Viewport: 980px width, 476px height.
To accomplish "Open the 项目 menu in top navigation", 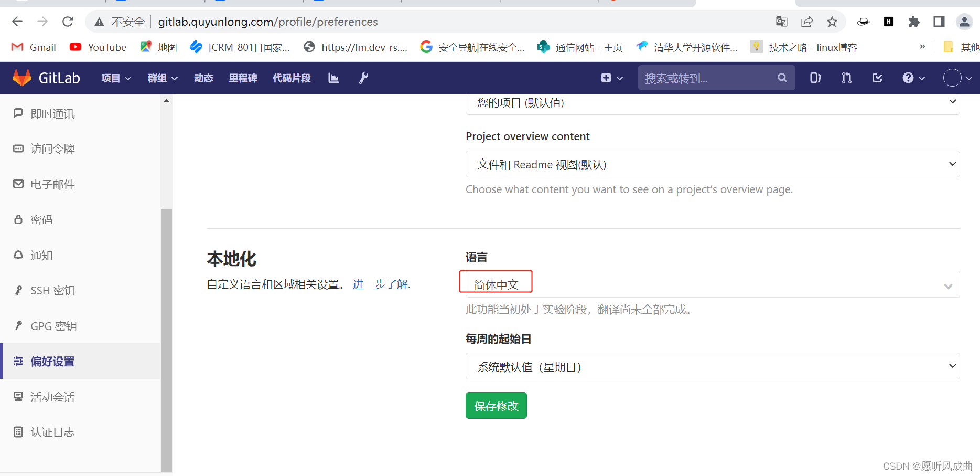I will coord(115,78).
